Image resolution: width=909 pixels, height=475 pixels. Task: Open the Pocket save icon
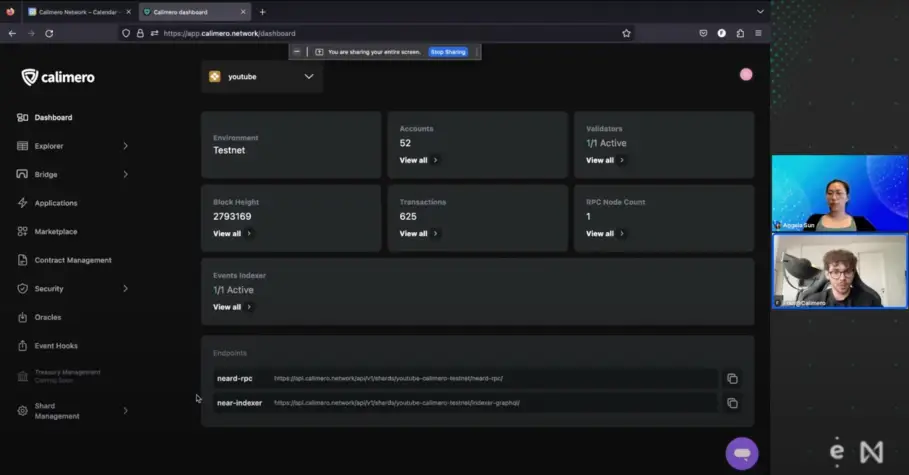pos(703,34)
